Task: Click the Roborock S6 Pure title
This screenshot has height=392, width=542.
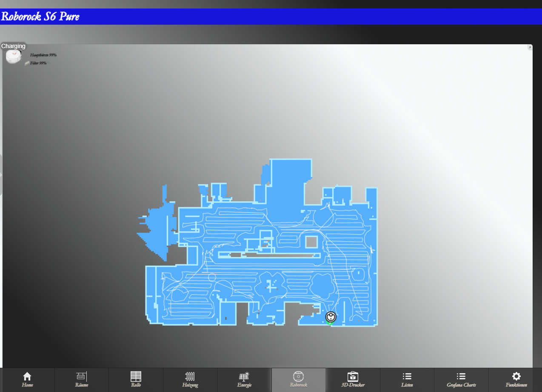Action: [x=40, y=17]
